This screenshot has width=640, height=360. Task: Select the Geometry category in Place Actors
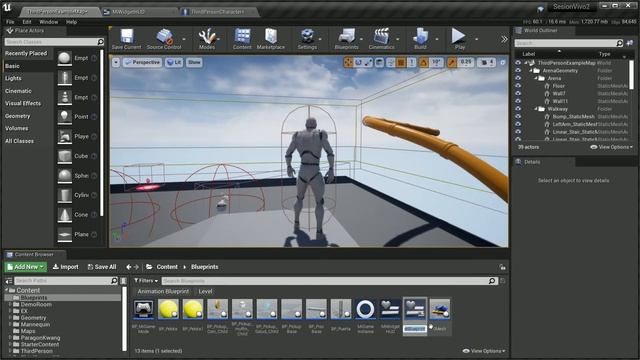pos(18,116)
